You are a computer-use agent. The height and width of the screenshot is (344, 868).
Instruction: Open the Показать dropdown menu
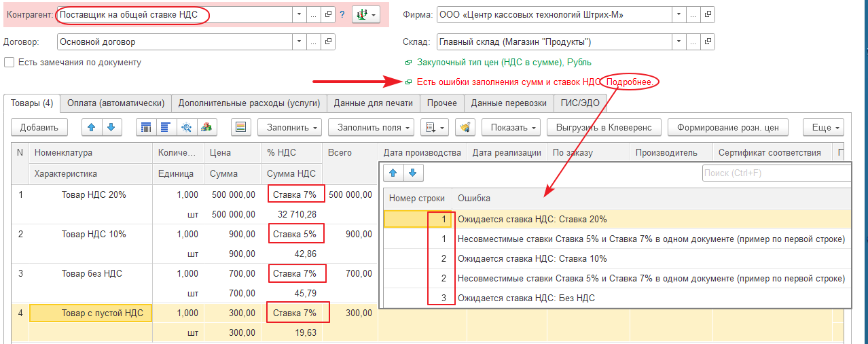pos(513,127)
